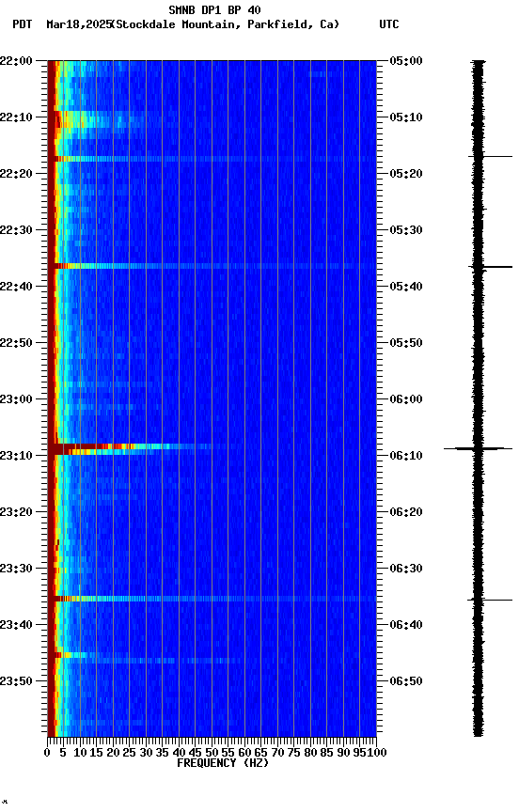Click the 05:30 UTC time label
This screenshot has height=812, width=519.
406,230
